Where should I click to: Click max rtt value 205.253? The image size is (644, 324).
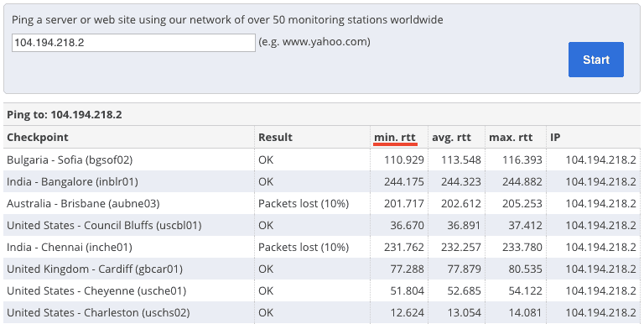point(522,203)
